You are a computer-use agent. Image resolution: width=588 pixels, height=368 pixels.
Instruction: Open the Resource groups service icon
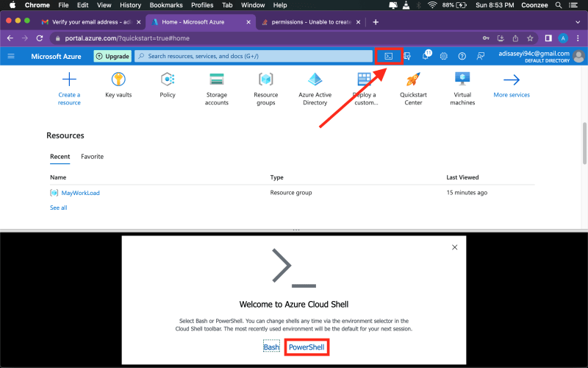(x=266, y=79)
